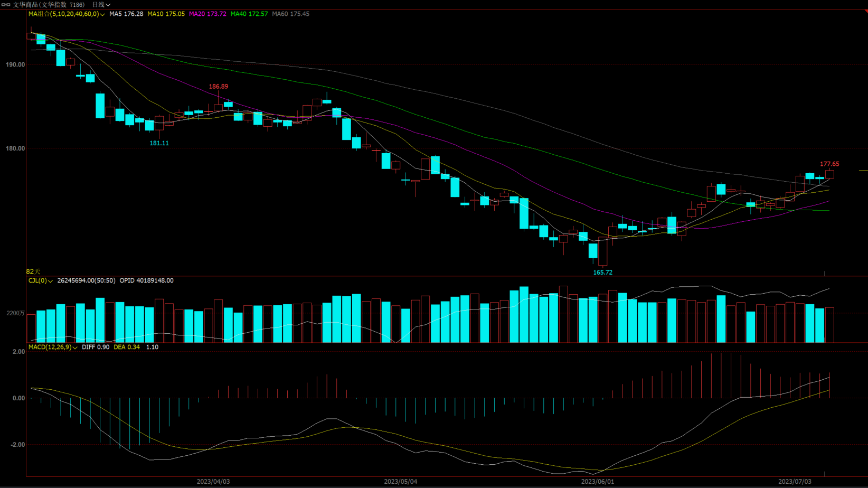Click the MA40 172.57 label

(249, 14)
